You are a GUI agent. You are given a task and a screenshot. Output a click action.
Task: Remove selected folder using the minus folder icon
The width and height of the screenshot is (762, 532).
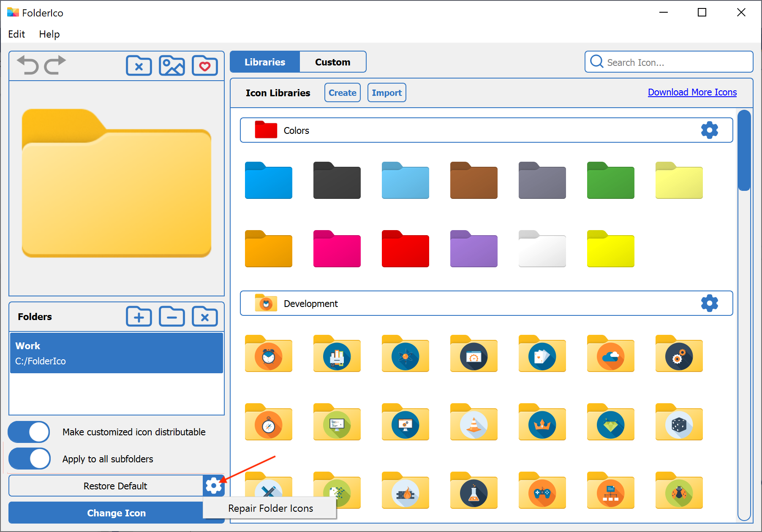[x=172, y=317]
